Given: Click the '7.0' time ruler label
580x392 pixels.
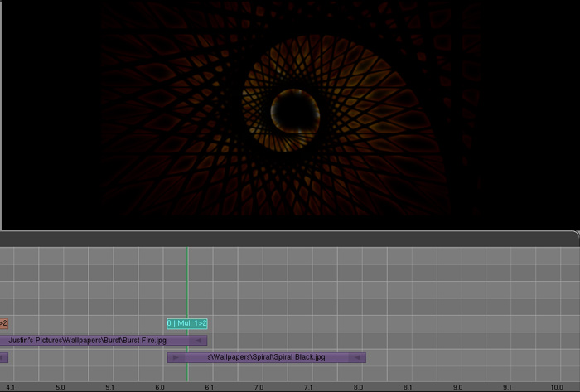Looking at the screenshot, I should pyautogui.click(x=259, y=387).
